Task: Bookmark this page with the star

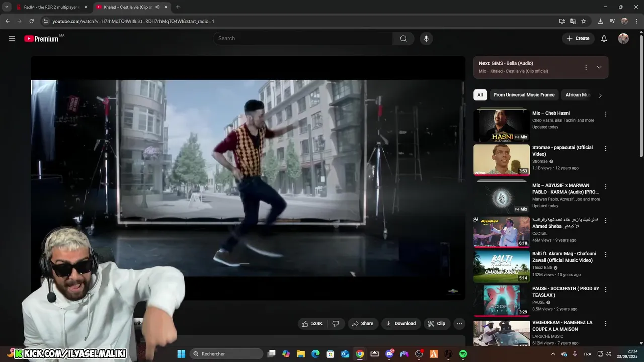Action: 584,21
